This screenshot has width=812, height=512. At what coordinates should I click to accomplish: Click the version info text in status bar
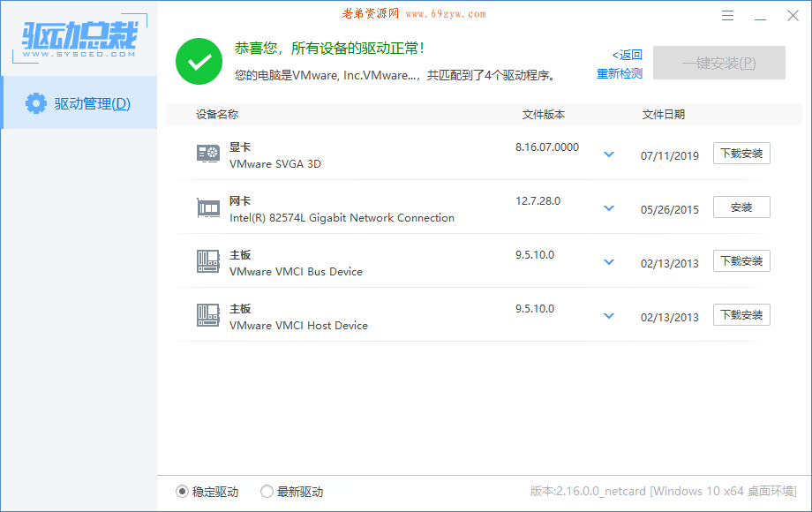(663, 491)
